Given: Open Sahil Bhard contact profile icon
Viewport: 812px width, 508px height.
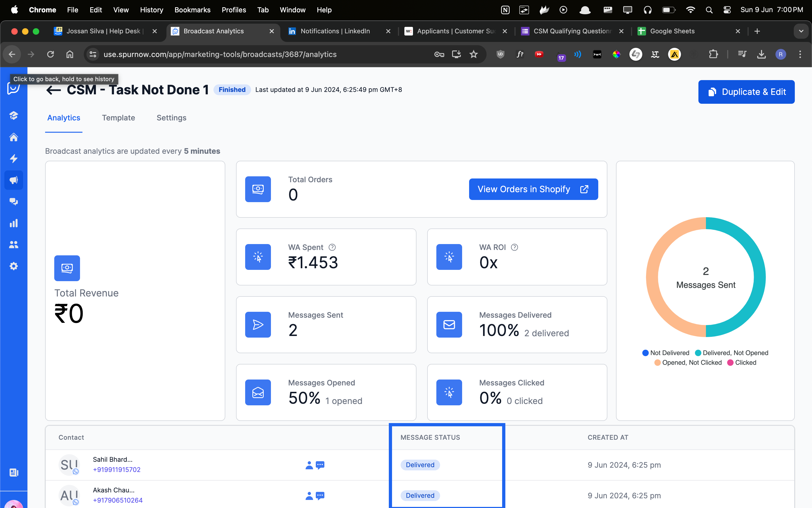Looking at the screenshot, I should (309, 465).
